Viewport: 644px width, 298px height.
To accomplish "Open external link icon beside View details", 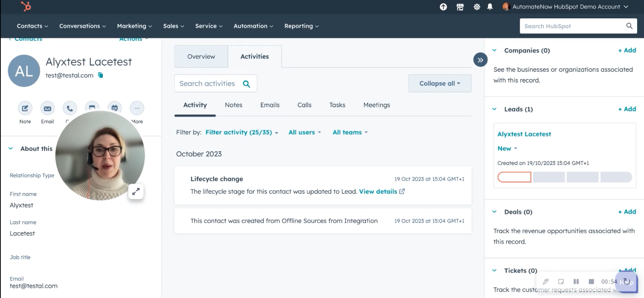I will click(x=402, y=192).
